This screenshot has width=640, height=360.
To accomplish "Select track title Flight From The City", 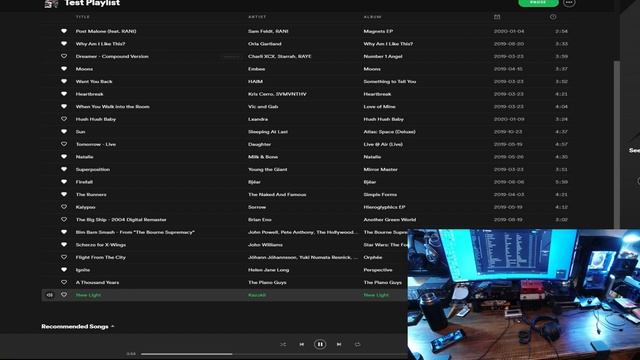I will pyautogui.click(x=100, y=257).
